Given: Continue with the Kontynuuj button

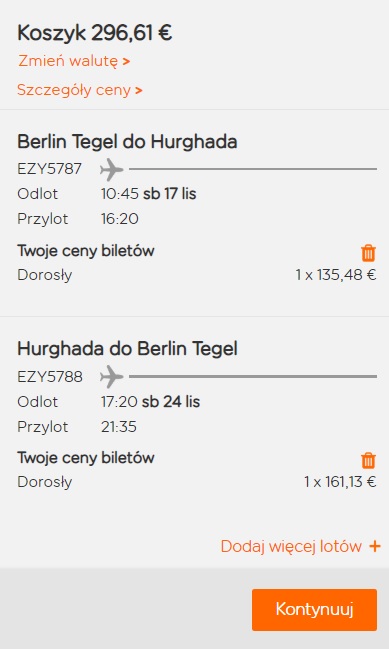Looking at the screenshot, I should pyautogui.click(x=315, y=610).
